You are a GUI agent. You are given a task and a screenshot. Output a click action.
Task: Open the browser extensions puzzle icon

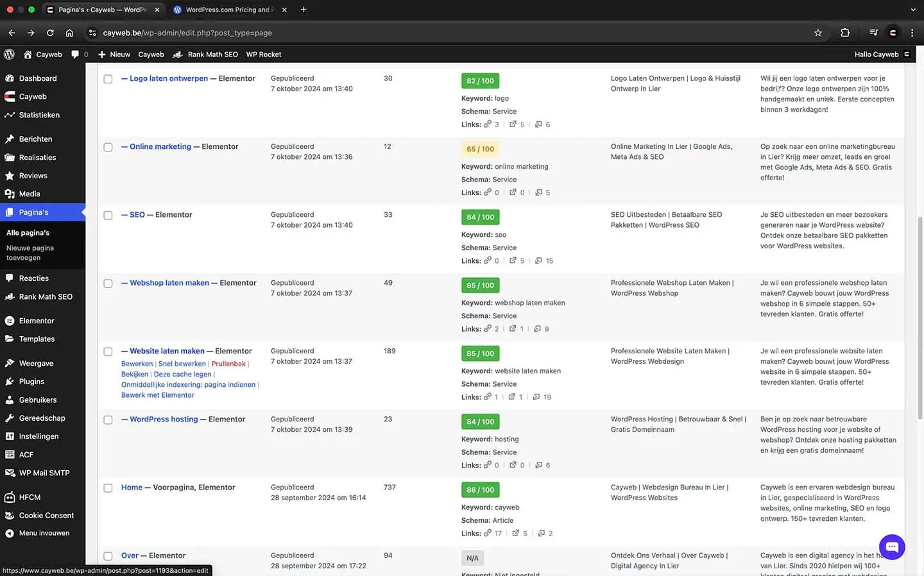coord(845,33)
